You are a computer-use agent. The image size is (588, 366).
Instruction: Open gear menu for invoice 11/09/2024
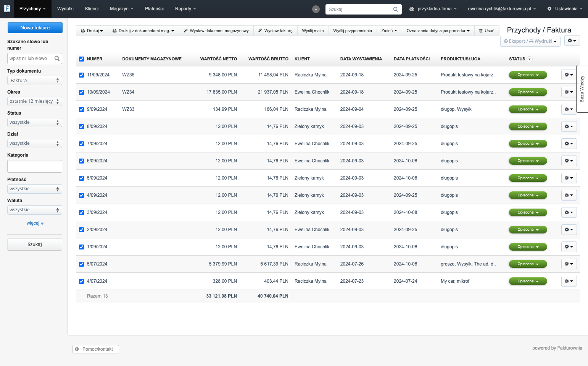569,75
